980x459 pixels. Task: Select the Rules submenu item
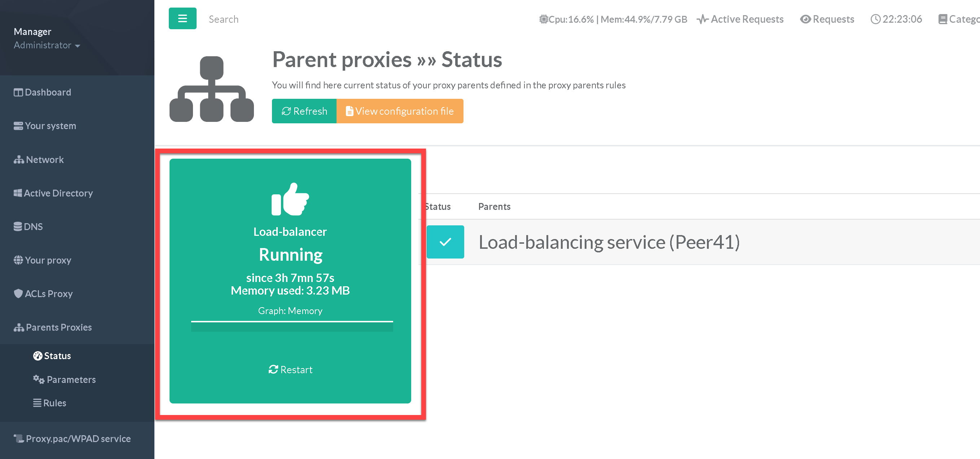[54, 403]
